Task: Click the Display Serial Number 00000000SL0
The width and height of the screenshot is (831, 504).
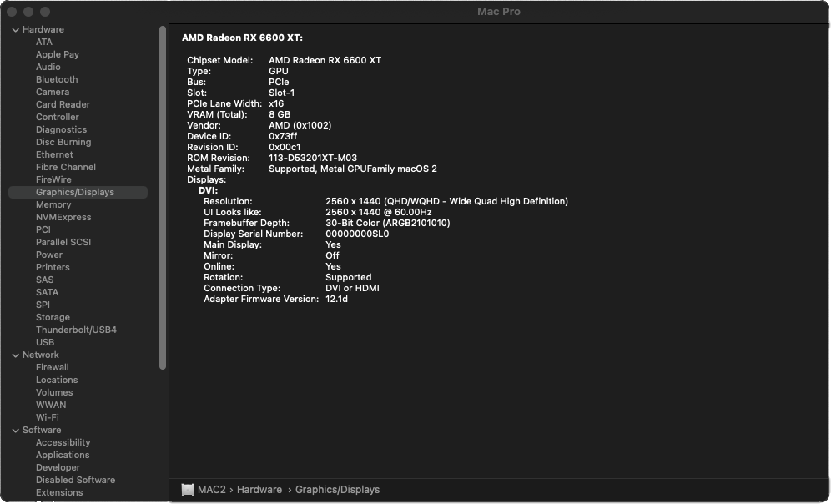Action: pyautogui.click(x=357, y=234)
